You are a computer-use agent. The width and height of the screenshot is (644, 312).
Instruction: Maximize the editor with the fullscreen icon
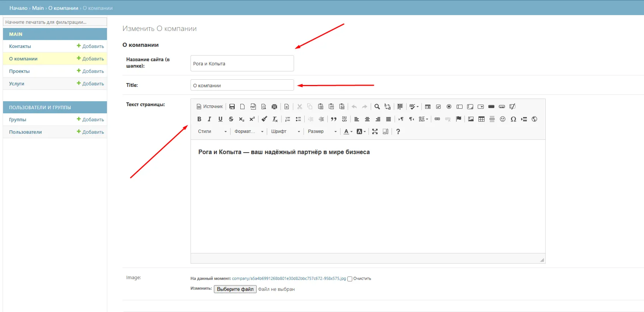(x=375, y=131)
